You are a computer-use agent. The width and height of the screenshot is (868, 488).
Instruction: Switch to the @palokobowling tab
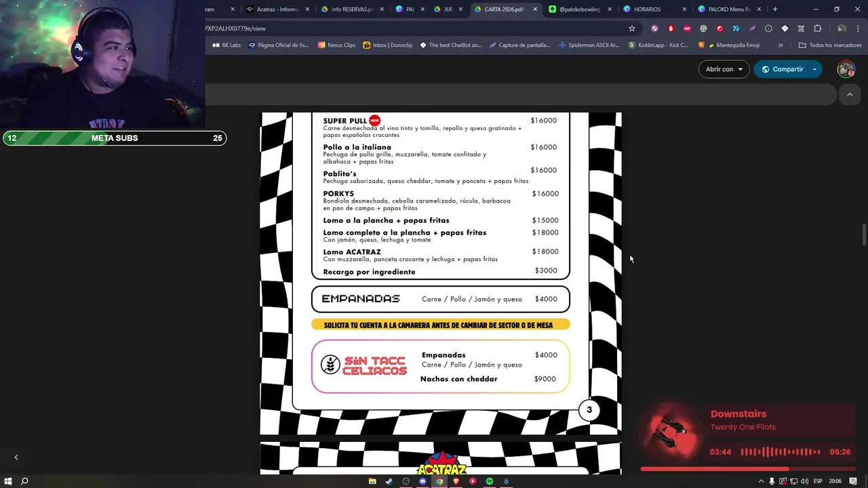580,9
